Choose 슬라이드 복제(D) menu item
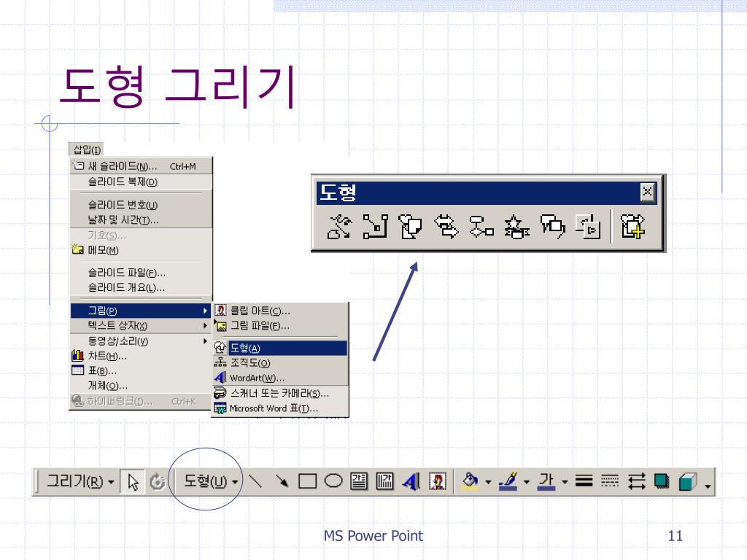747x560 pixels. pyautogui.click(x=141, y=182)
